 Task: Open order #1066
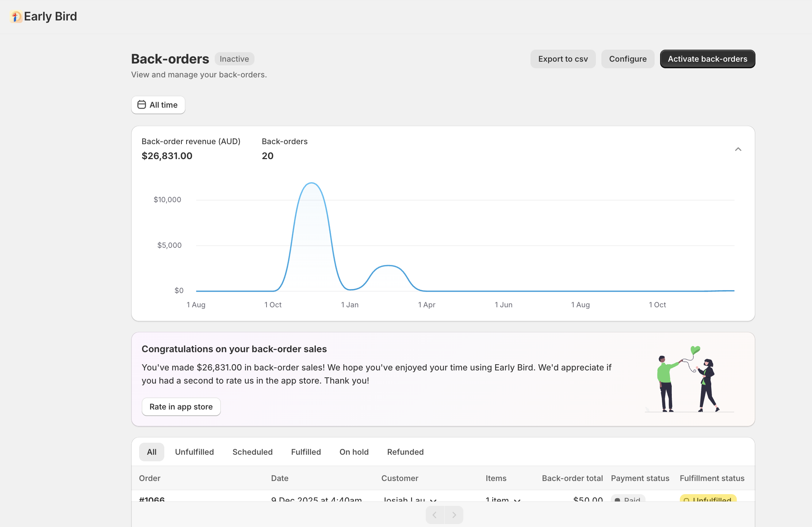[151, 500]
